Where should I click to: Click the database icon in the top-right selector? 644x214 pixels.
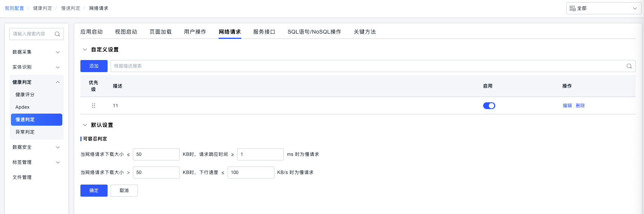[572, 8]
